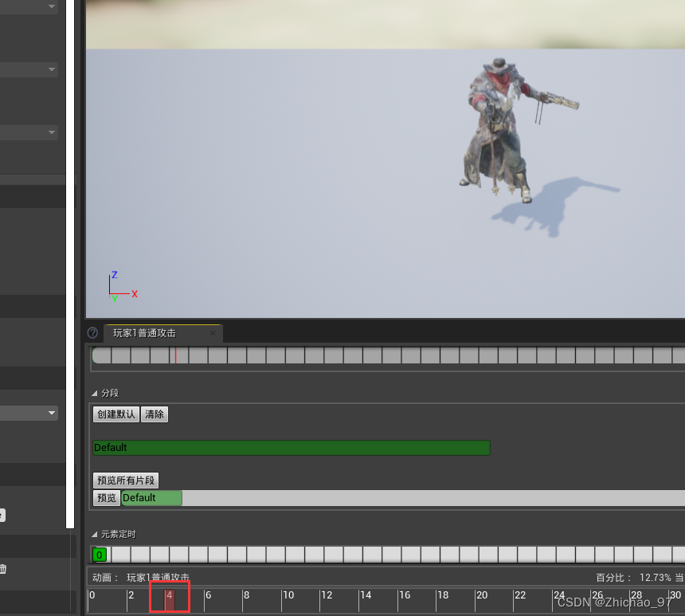Click the help question mark icon

click(92, 333)
